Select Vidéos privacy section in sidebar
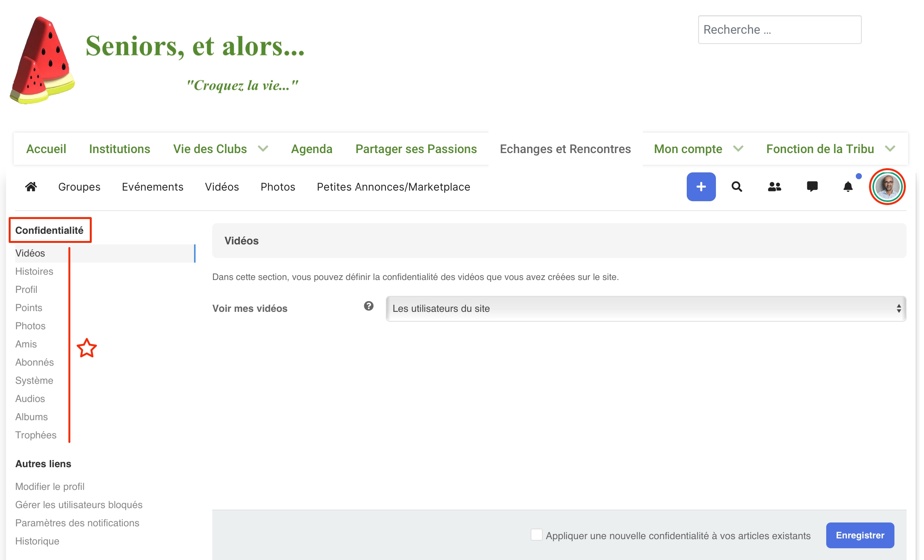924x560 pixels. click(x=105, y=253)
